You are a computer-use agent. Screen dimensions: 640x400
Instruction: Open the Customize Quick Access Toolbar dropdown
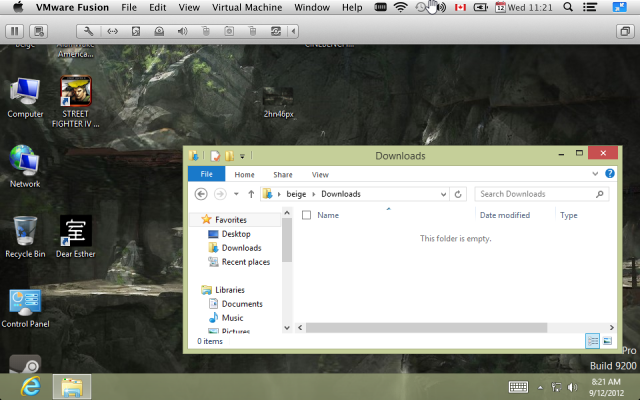(242, 156)
